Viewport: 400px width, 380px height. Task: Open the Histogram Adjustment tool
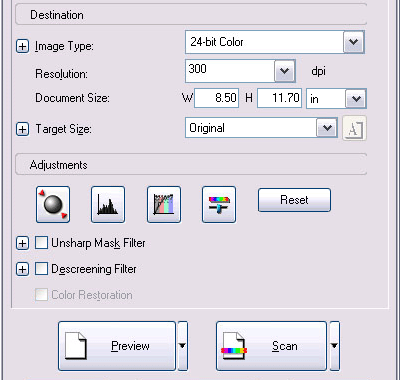pyautogui.click(x=108, y=205)
